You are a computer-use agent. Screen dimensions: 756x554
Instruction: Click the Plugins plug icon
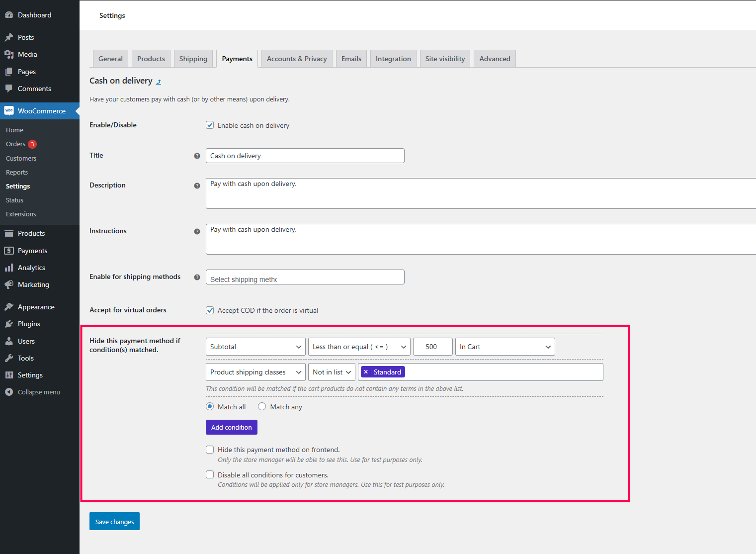click(x=9, y=324)
